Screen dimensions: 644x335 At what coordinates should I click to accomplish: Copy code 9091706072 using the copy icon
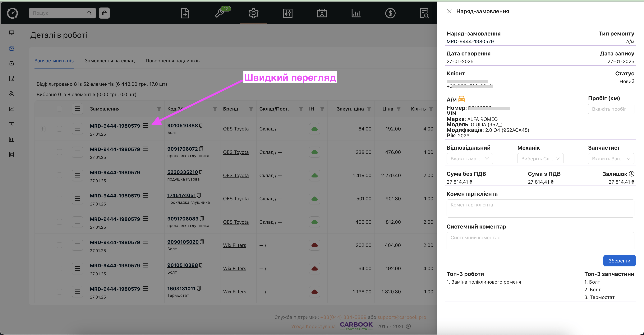(201, 149)
